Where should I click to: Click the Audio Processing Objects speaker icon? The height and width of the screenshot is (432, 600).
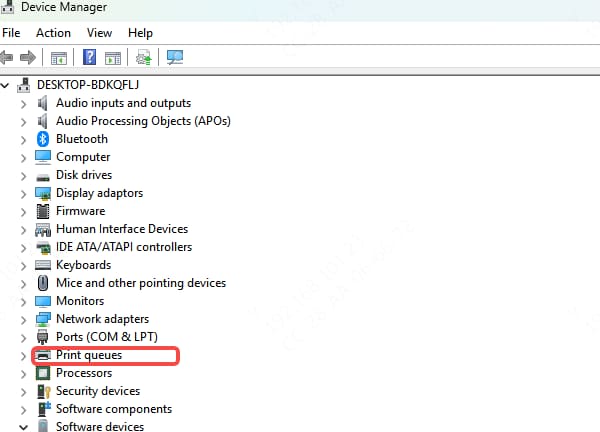click(x=42, y=121)
